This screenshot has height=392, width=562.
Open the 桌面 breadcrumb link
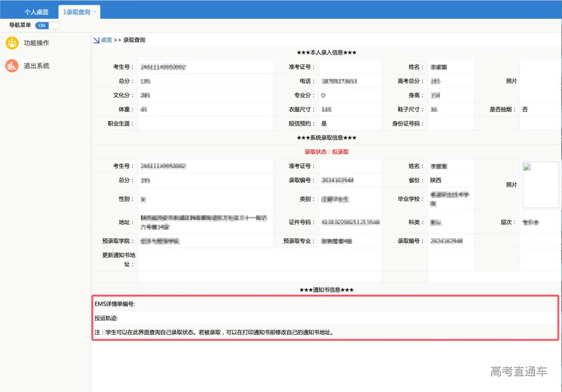106,40
